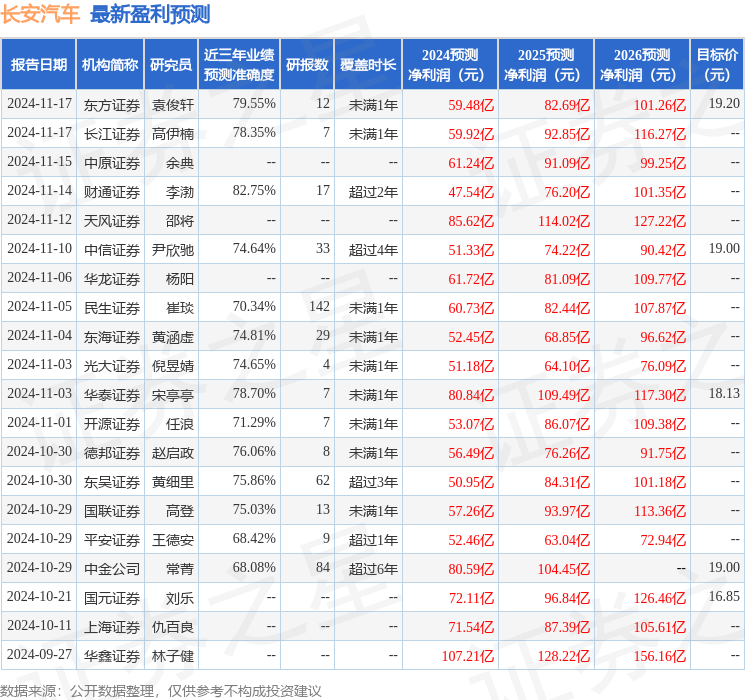
Task: Select the 报告日期 column header
Action: click(x=38, y=65)
